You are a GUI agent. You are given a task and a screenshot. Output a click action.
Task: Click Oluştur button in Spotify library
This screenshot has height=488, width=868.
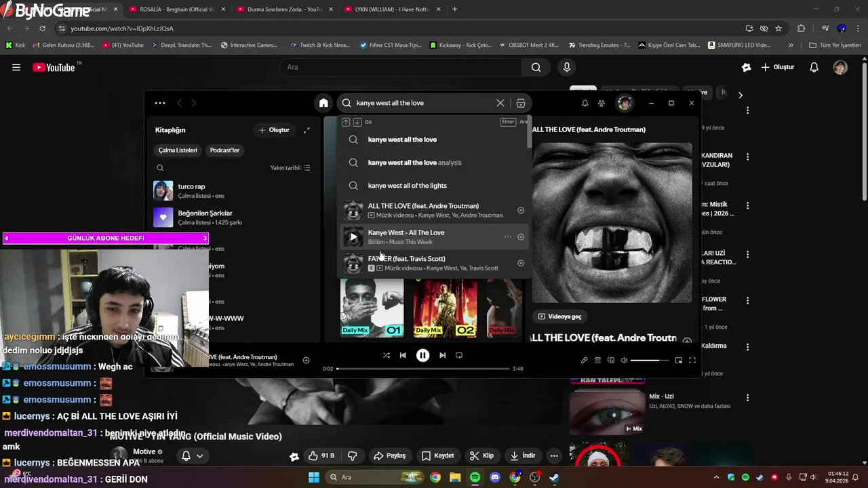tap(275, 130)
